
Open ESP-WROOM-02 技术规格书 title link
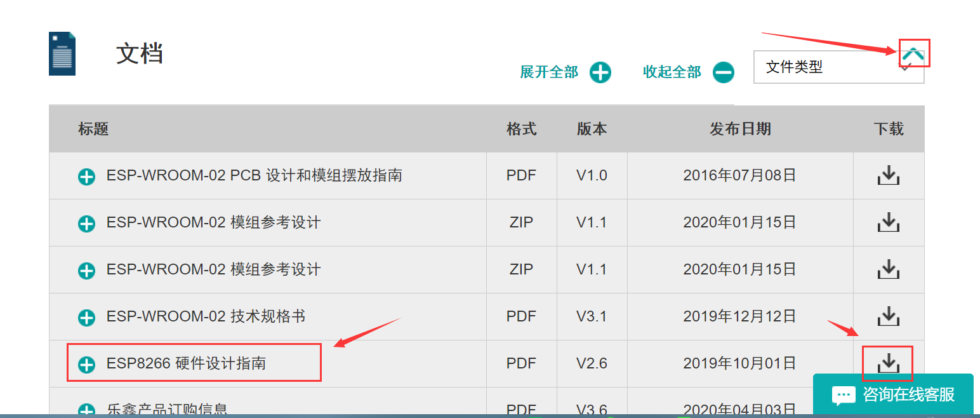(x=206, y=316)
